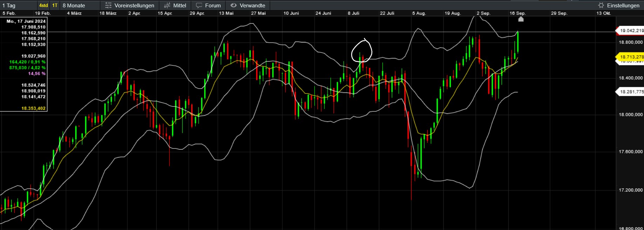Click the 17.200,000 price axis label
Image resolution: width=644 pixels, height=230 pixels.
(x=631, y=190)
